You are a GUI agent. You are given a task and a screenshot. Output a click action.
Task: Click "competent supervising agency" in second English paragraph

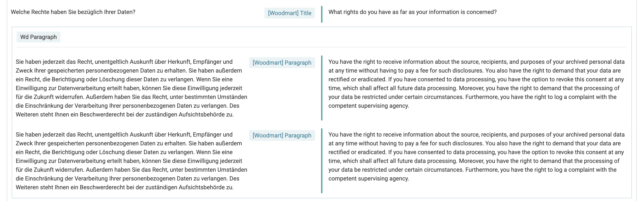(368, 179)
